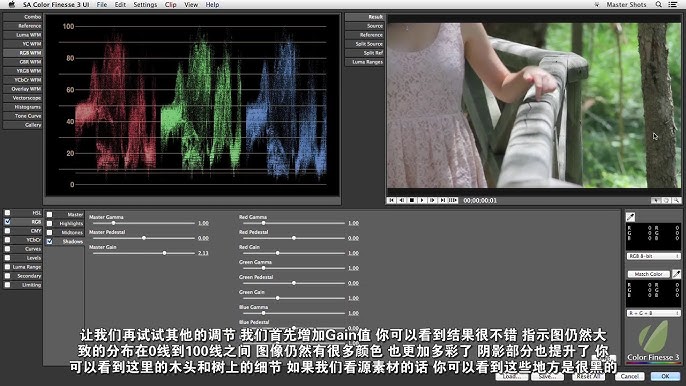The width and height of the screenshot is (686, 386).
Task: Switch scope to Luma WFM
Action: pyautogui.click(x=22, y=35)
